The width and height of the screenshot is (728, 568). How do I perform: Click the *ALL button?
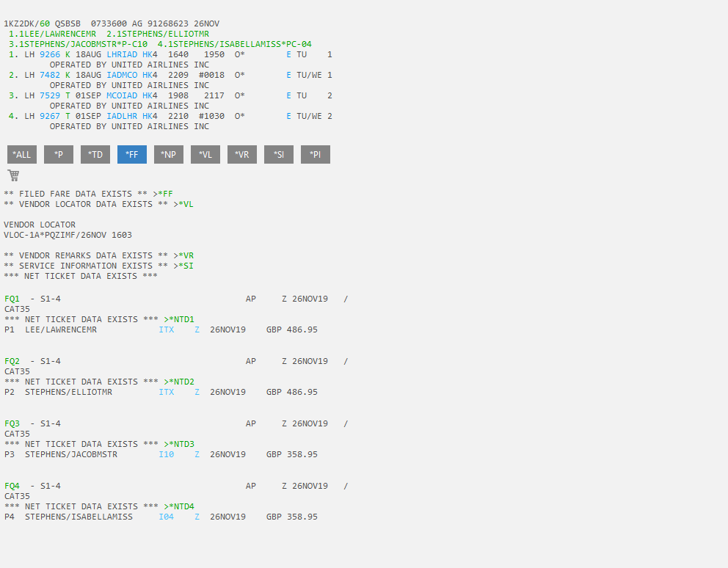tap(22, 155)
